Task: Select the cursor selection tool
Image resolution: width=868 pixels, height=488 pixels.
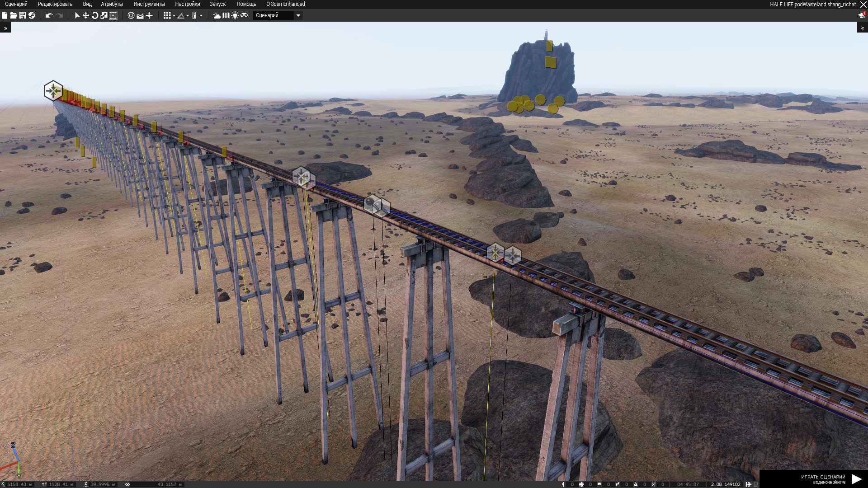Action: click(77, 15)
